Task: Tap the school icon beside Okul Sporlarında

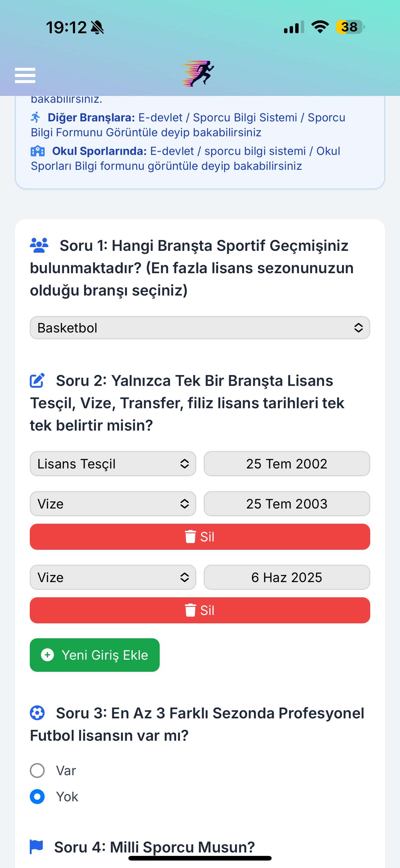Action: click(38, 151)
